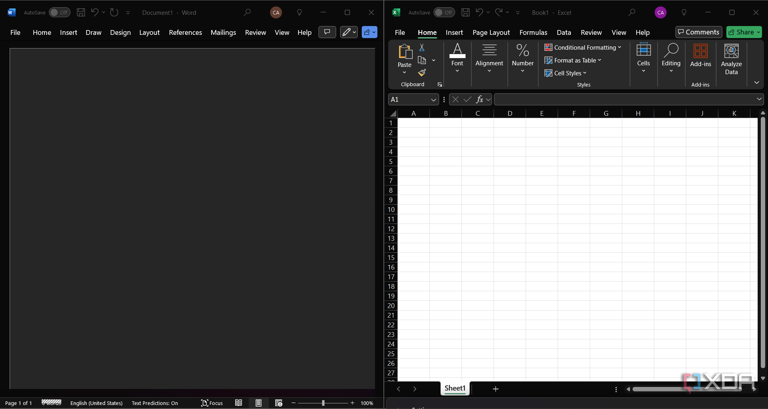Open search in the Word title bar
This screenshot has height=409, width=768.
tap(247, 12)
